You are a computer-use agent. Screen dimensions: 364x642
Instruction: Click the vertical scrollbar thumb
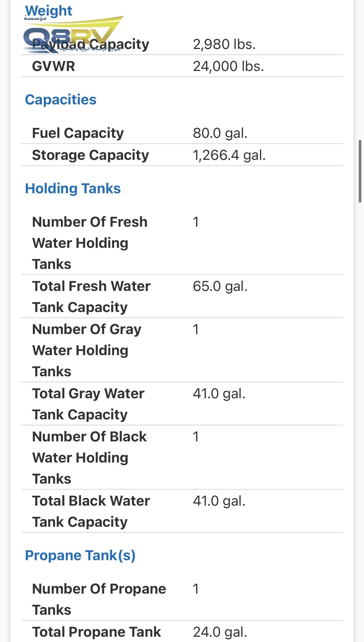click(x=360, y=171)
